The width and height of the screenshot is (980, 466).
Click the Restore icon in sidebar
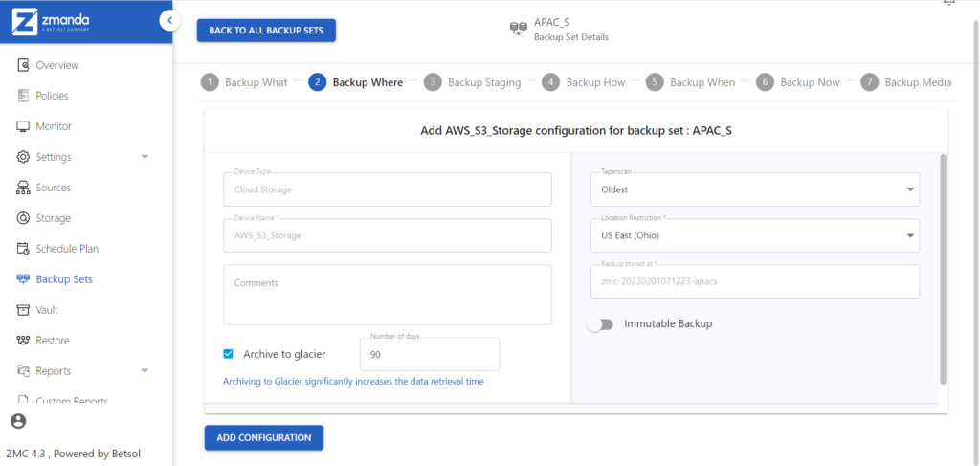[x=23, y=341]
